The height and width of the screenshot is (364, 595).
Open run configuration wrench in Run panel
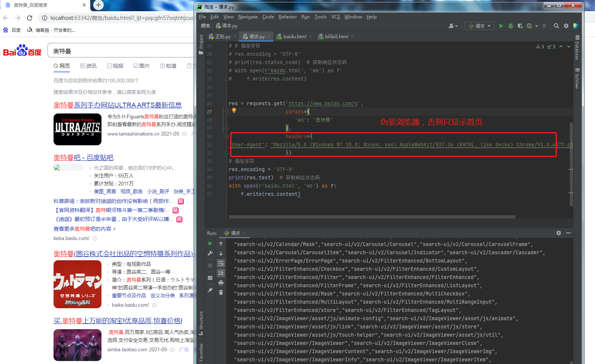point(210,253)
